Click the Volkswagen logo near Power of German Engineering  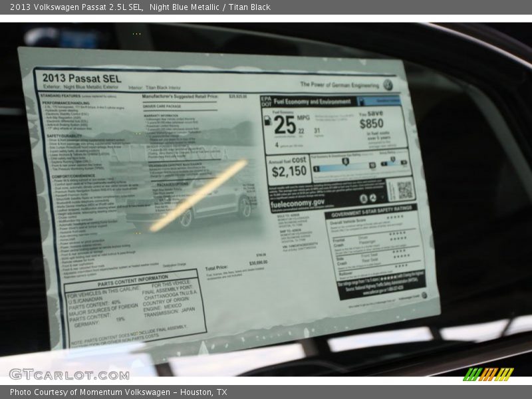click(388, 85)
